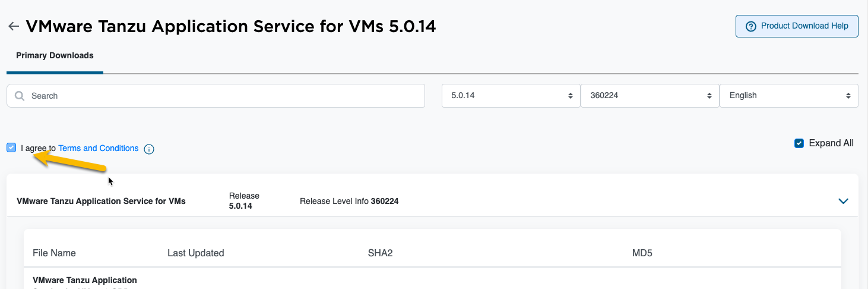
Task: Click the back arrow beside the page title
Action: [x=14, y=27]
